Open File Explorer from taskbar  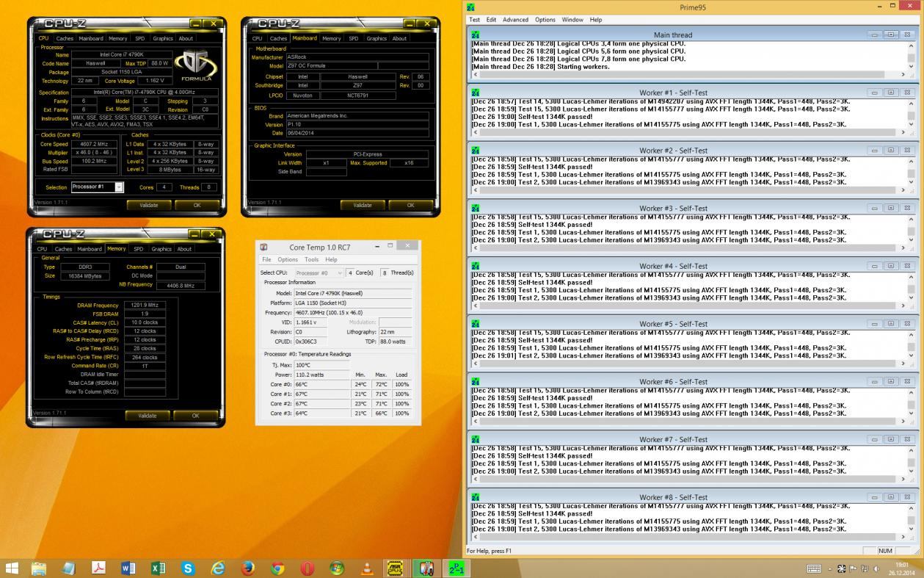coord(39,568)
